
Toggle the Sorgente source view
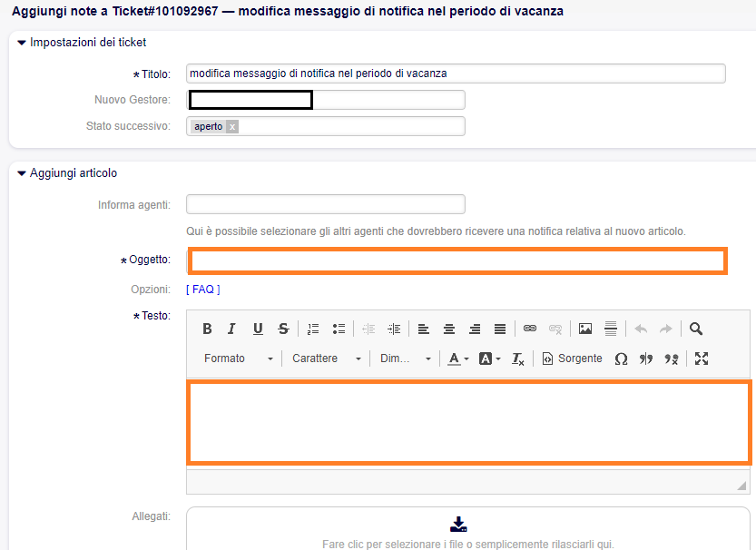click(x=573, y=358)
